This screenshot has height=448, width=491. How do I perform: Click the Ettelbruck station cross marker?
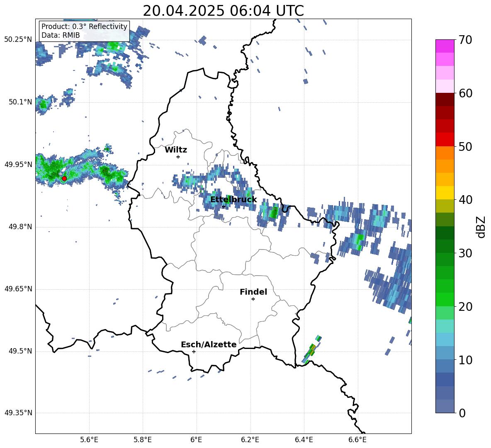coord(223,206)
